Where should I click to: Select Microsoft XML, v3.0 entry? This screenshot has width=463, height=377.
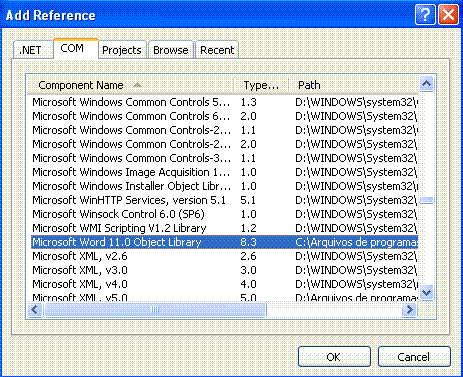(x=224, y=270)
